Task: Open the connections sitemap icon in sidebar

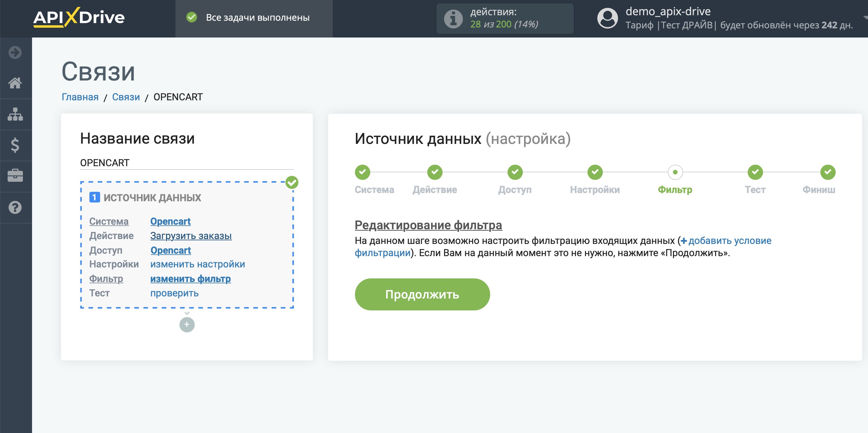Action: pos(15,114)
